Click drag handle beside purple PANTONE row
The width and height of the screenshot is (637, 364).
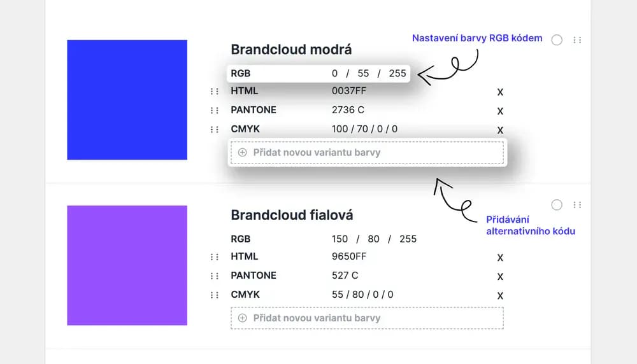214,276
